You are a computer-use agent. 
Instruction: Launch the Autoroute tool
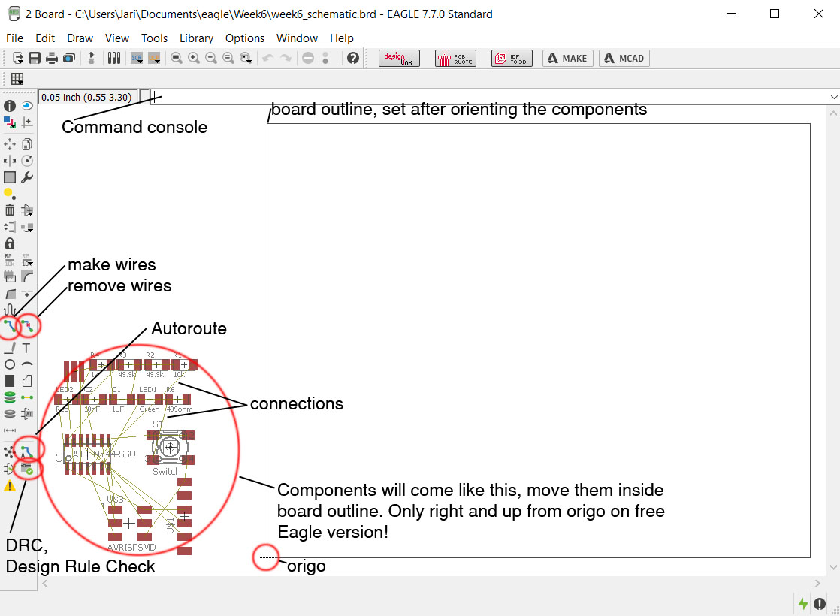pos(27,453)
